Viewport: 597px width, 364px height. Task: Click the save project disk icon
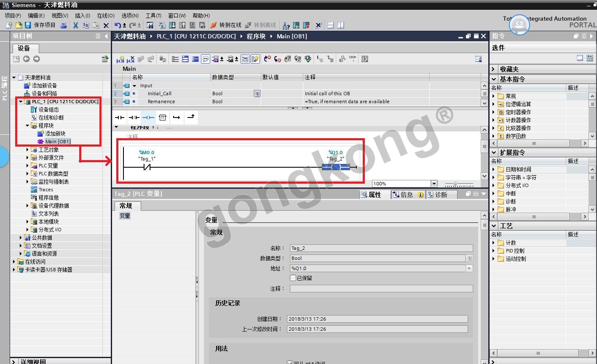point(28,25)
